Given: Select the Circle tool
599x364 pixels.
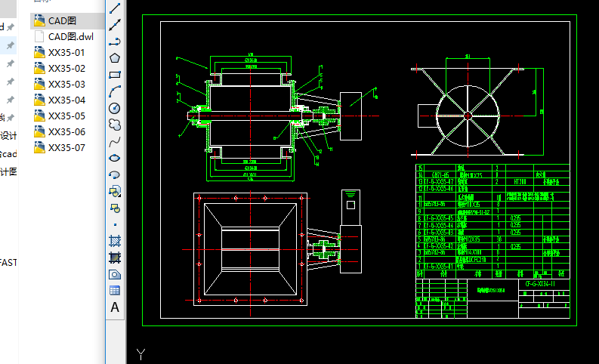Looking at the screenshot, I should tap(116, 108).
